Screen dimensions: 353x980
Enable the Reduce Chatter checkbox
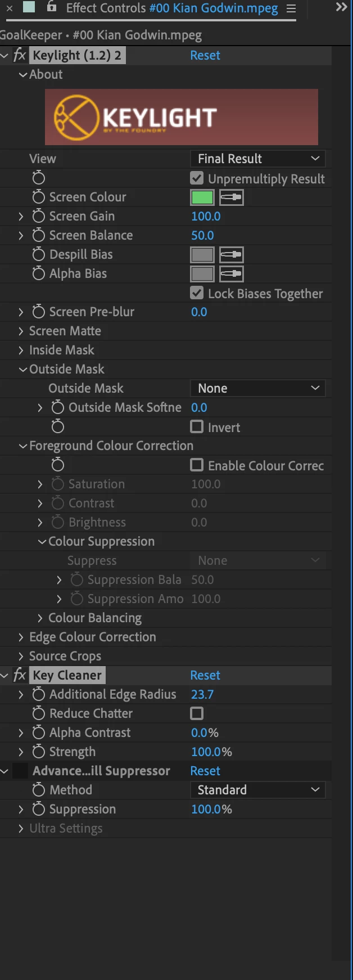(197, 713)
